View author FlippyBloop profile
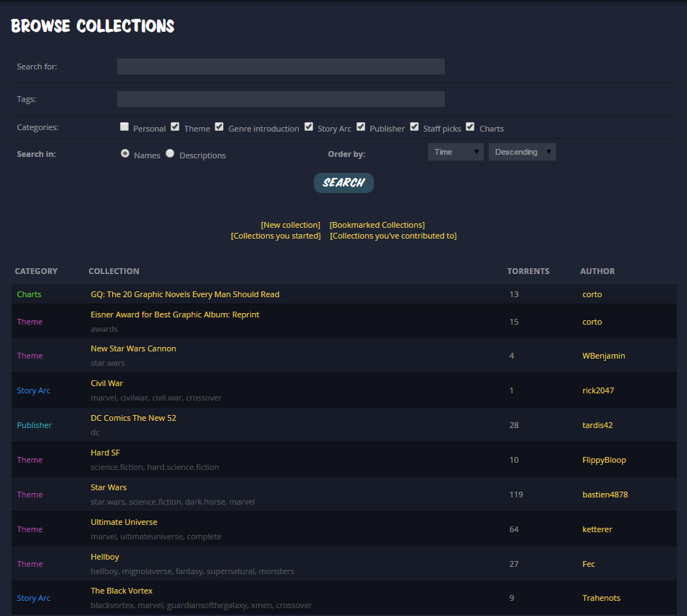The height and width of the screenshot is (616, 687). (604, 460)
